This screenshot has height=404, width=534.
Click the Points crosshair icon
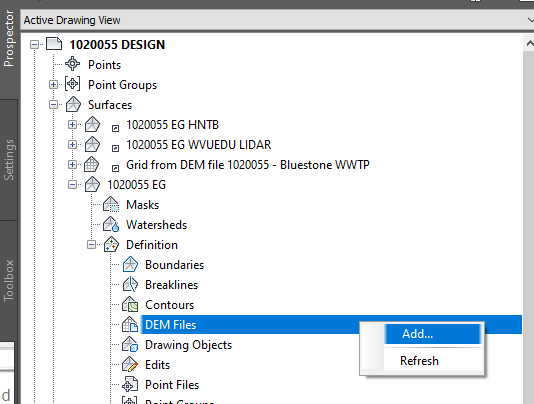[73, 64]
